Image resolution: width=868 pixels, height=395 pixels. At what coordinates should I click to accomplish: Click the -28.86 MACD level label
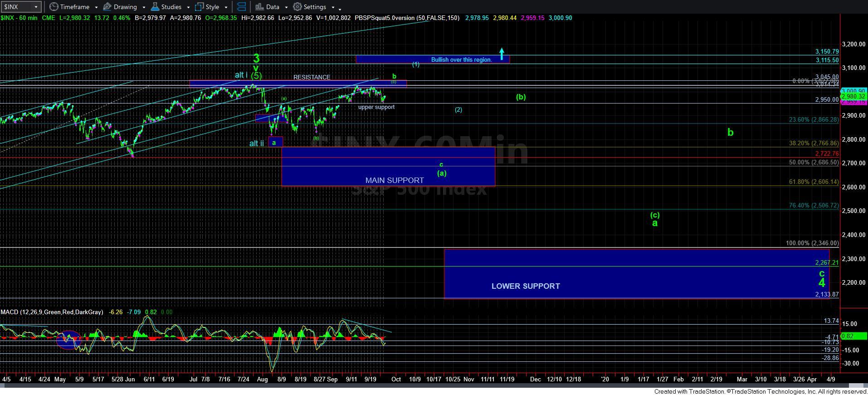830,358
